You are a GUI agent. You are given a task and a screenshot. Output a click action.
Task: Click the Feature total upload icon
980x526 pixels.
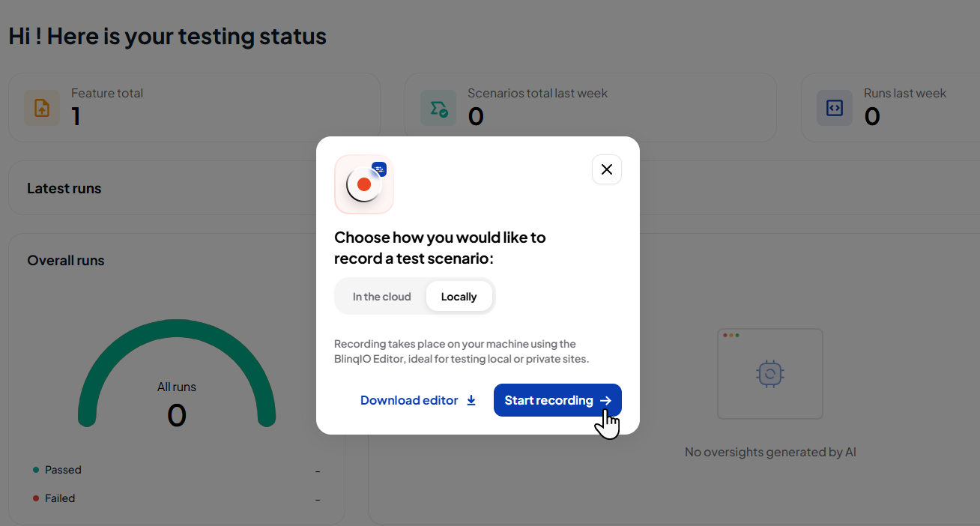pyautogui.click(x=42, y=108)
